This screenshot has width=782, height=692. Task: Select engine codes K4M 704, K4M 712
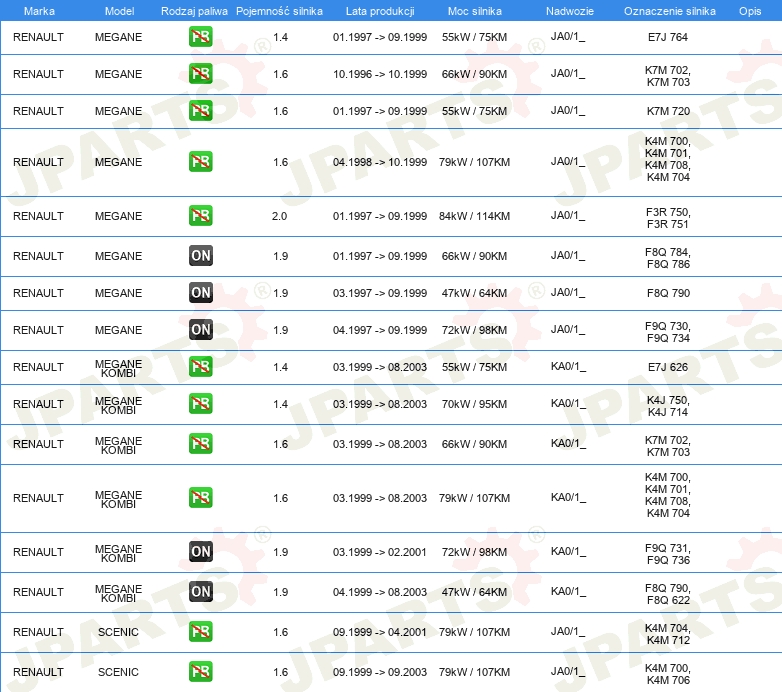coord(668,634)
